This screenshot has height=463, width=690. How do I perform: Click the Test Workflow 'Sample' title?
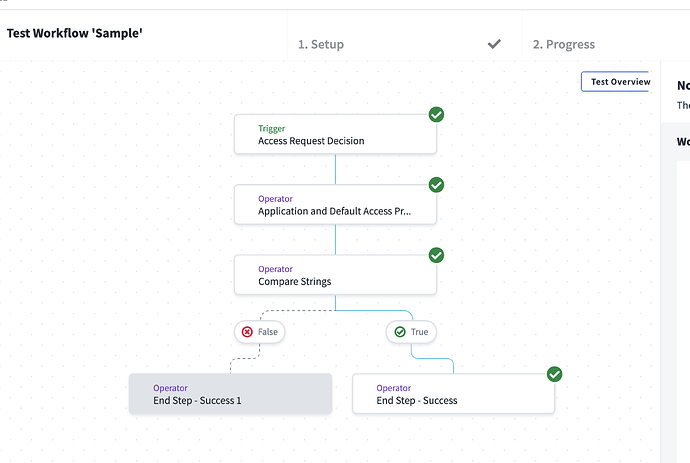tap(75, 33)
